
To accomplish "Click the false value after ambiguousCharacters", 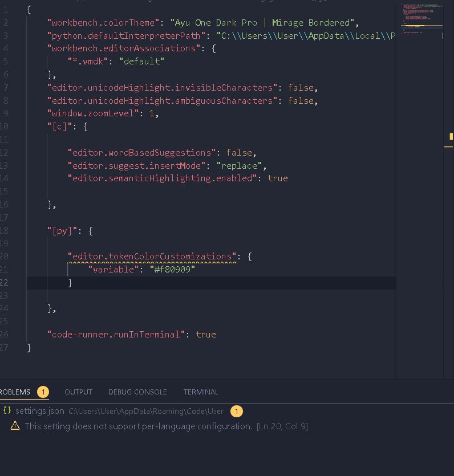I will pos(301,101).
